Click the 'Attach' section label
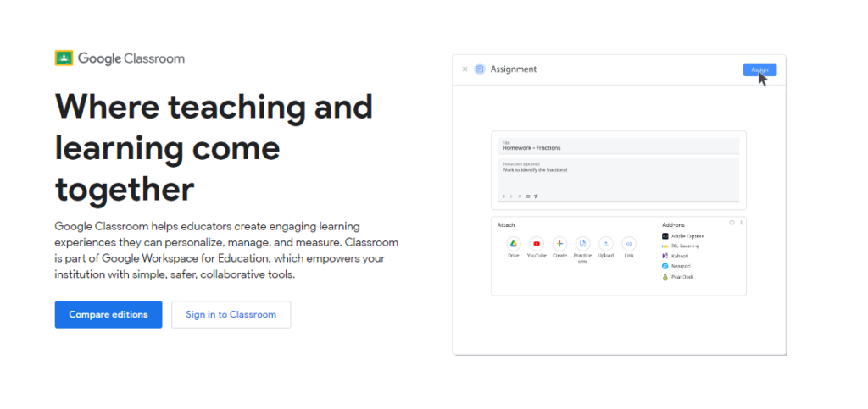The width and height of the screenshot is (868, 409). pos(505,225)
